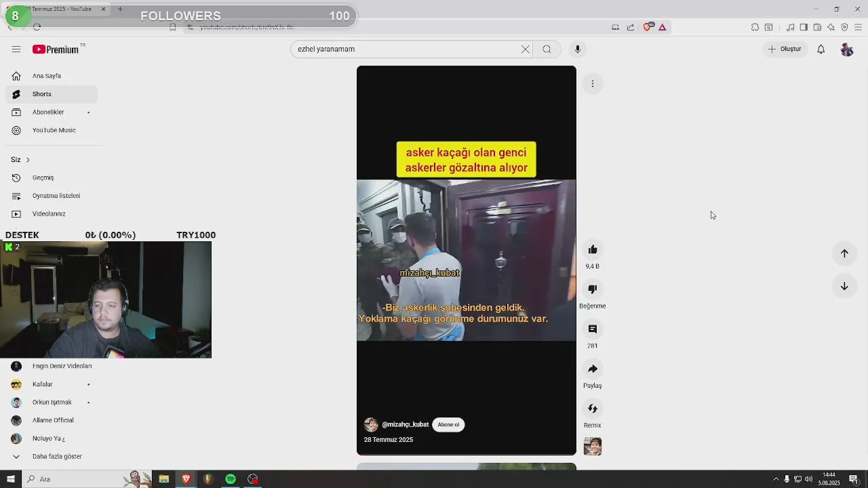Subscribe with the Abone ol button
This screenshot has width=868, height=488.
click(x=448, y=424)
